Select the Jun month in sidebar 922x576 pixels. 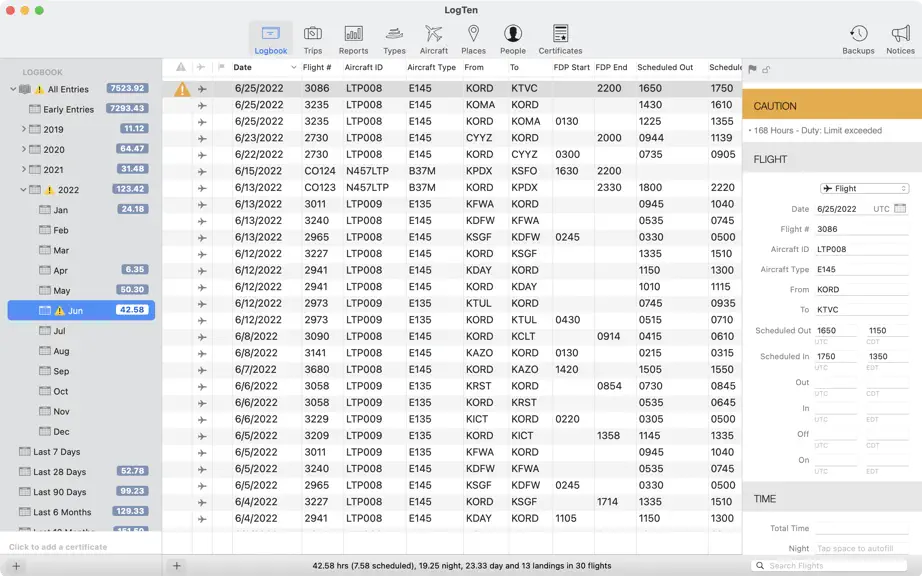tap(81, 310)
